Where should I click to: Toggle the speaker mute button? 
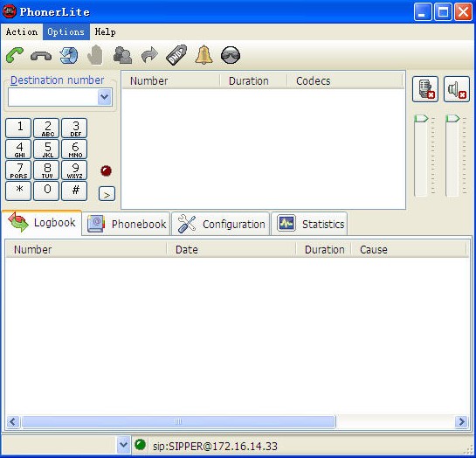[457, 89]
